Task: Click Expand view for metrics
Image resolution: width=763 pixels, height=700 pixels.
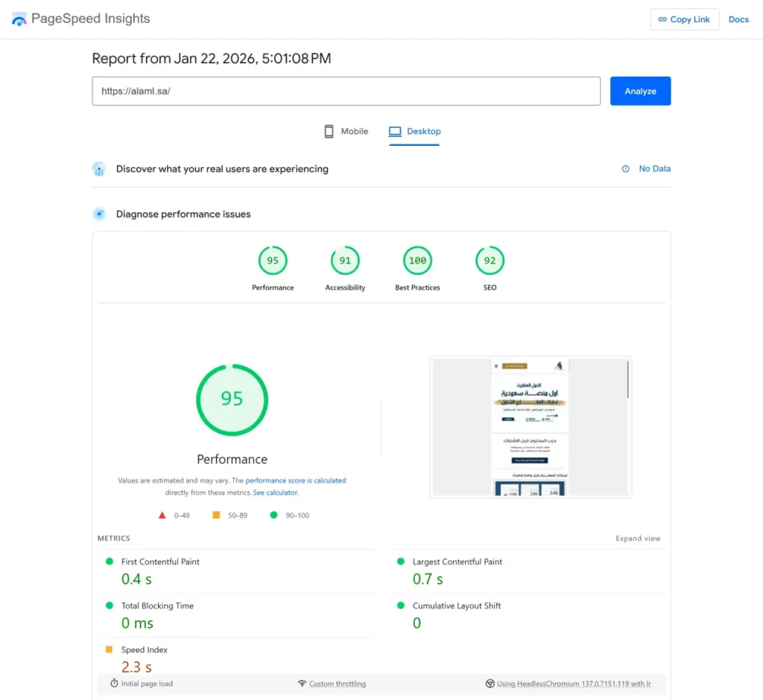Action: click(x=638, y=538)
